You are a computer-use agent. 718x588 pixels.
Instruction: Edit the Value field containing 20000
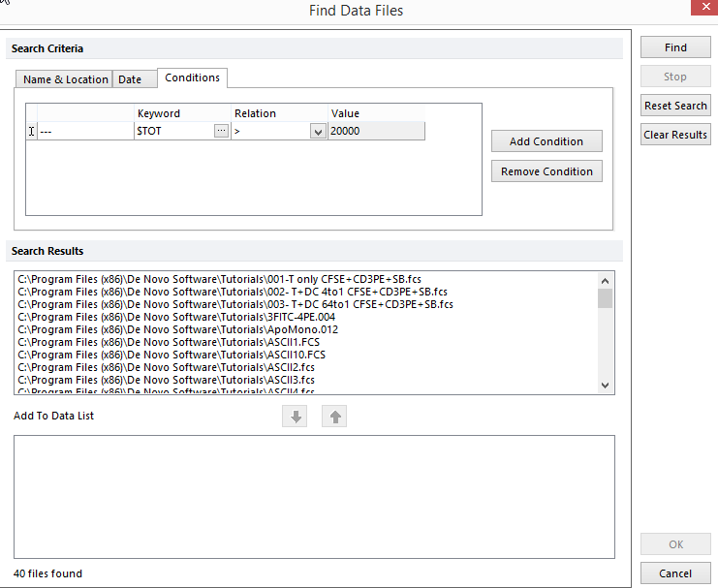375,131
